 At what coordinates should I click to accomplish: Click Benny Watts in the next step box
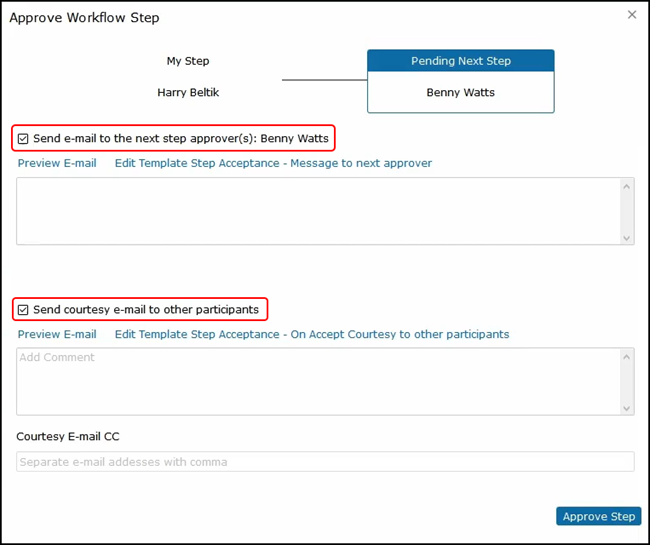point(460,93)
